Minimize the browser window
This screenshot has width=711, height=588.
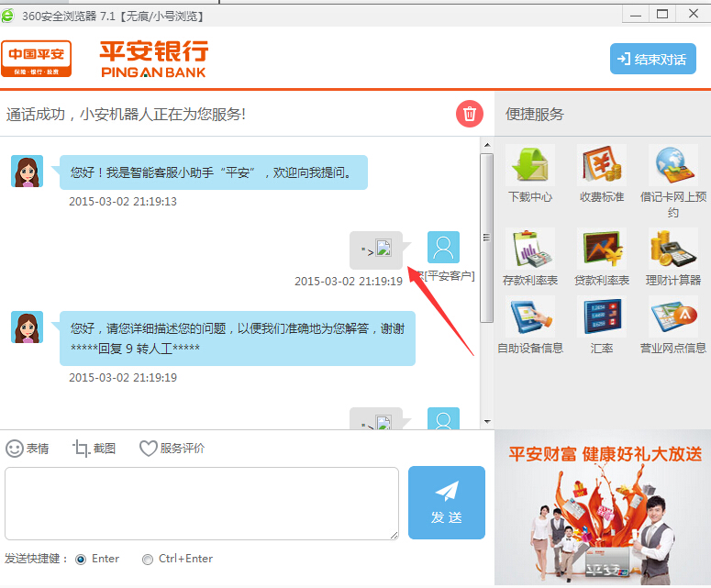pyautogui.click(x=636, y=14)
